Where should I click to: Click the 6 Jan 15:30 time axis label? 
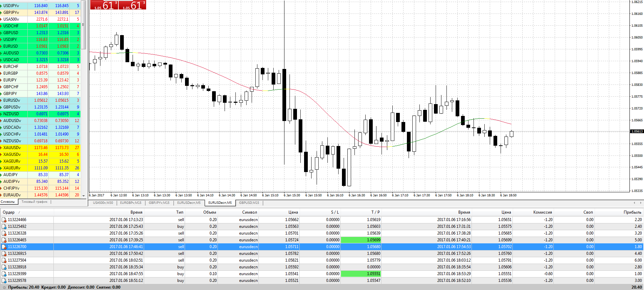[x=292, y=195]
